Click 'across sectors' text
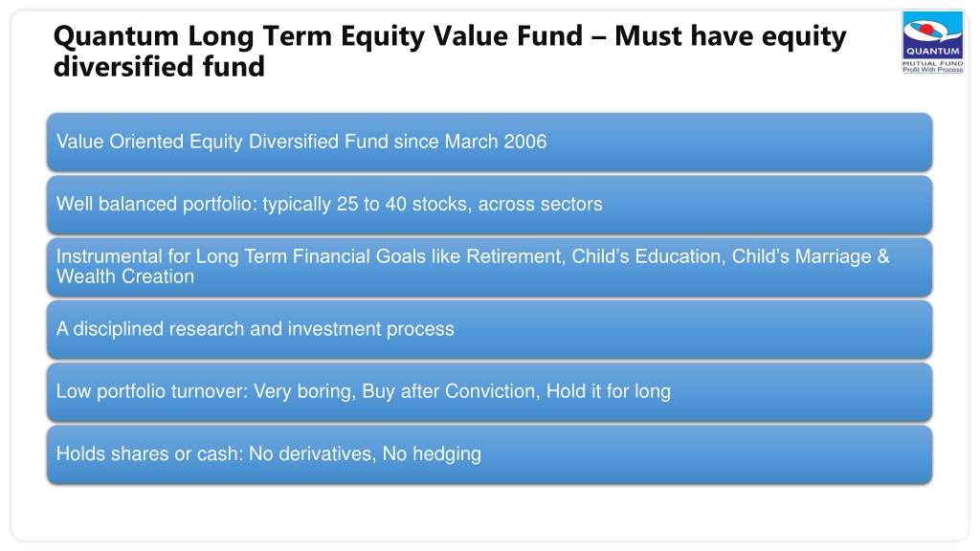980x551 pixels. (541, 205)
